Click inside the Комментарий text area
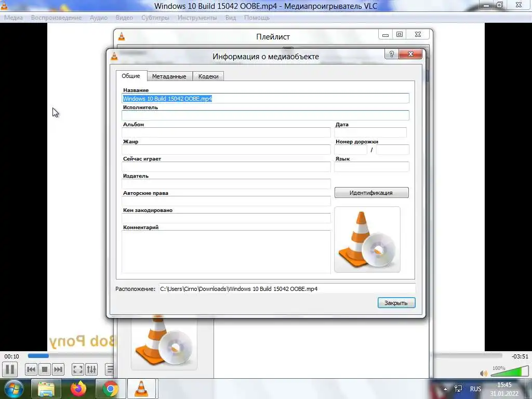The height and width of the screenshot is (399, 532). coord(226,252)
